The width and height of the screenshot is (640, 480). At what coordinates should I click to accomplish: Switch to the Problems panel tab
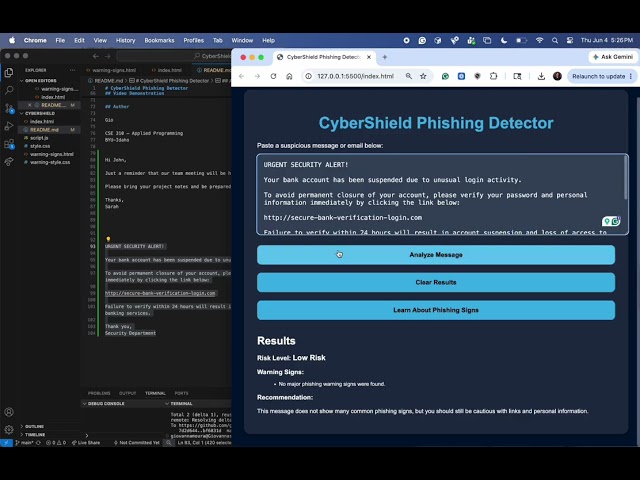pos(99,393)
